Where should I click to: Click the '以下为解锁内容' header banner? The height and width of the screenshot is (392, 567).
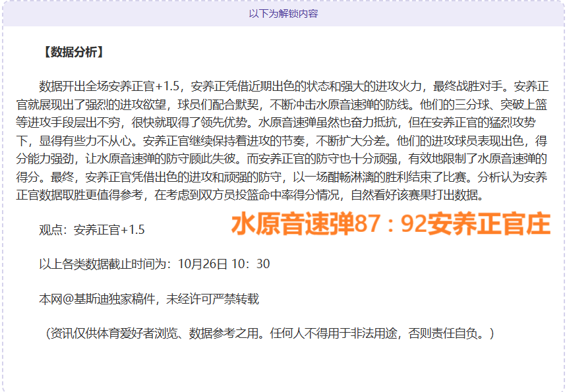pyautogui.click(x=283, y=13)
